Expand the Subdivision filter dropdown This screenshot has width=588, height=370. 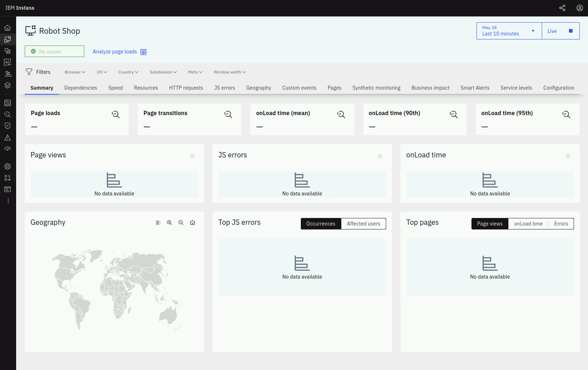click(163, 72)
